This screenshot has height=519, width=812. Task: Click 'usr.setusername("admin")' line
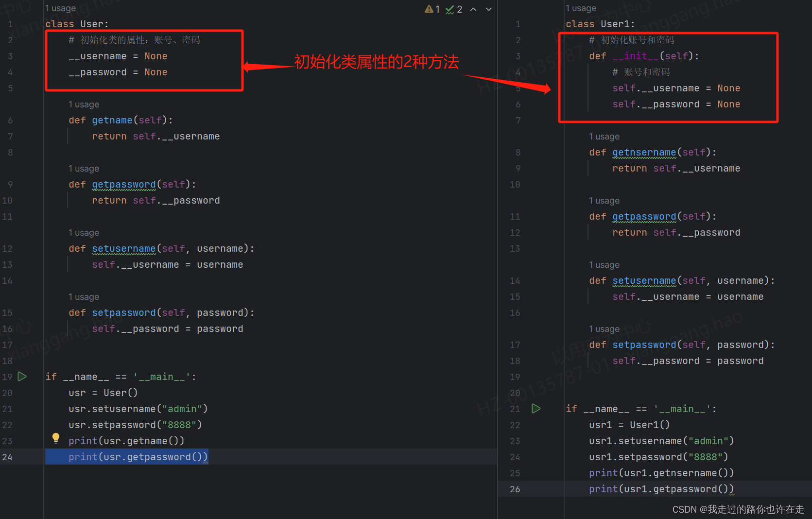(x=138, y=409)
